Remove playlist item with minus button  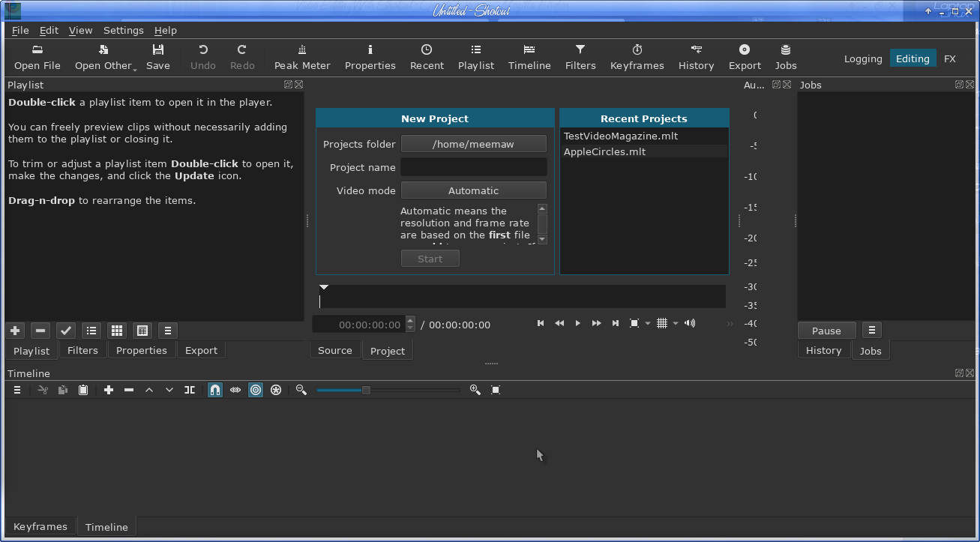pyautogui.click(x=40, y=331)
